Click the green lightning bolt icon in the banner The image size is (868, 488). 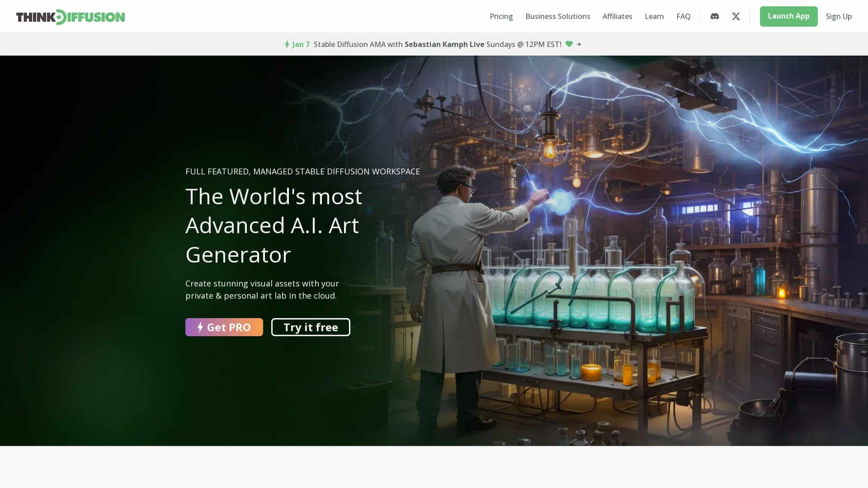287,44
